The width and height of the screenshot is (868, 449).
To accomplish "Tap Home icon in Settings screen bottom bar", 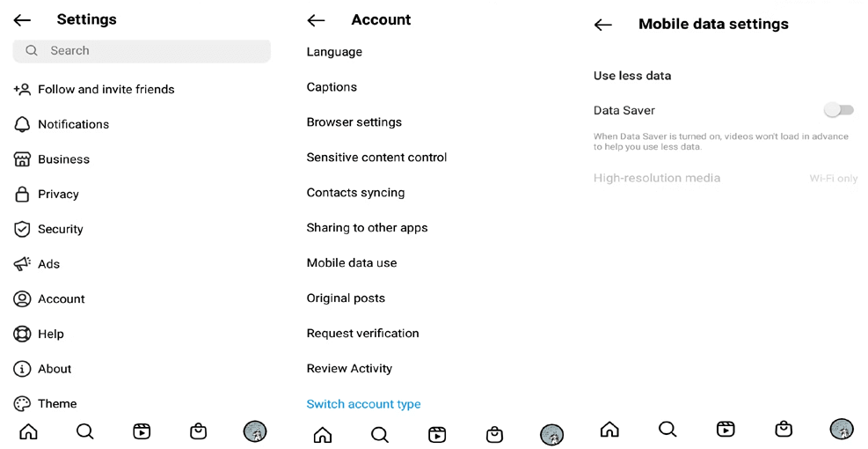I will coord(28,431).
